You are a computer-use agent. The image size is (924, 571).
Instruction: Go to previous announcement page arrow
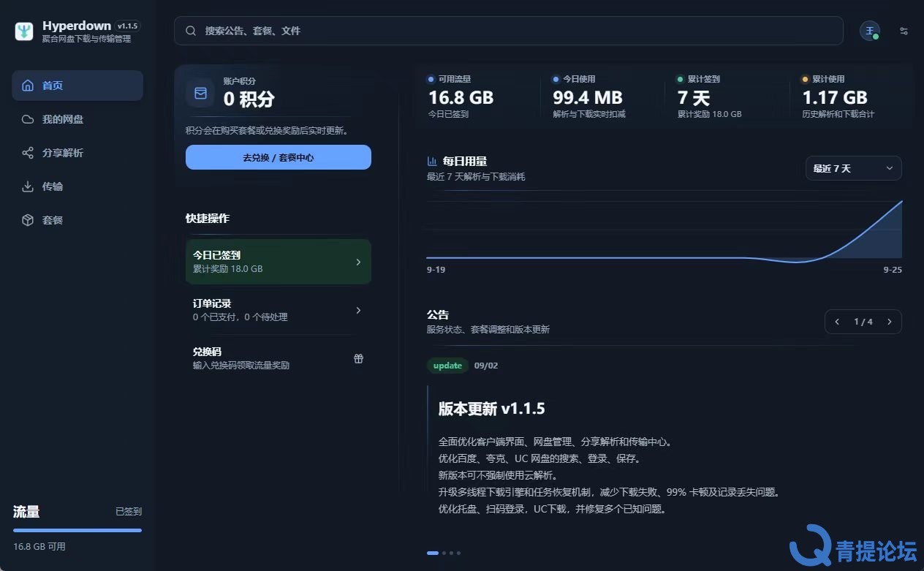coord(837,322)
